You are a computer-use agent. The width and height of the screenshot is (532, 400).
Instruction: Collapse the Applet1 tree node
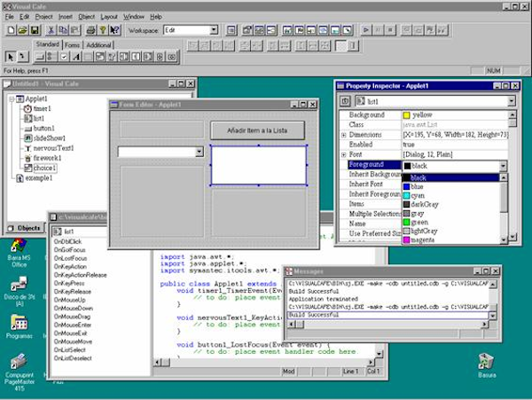tap(12, 98)
